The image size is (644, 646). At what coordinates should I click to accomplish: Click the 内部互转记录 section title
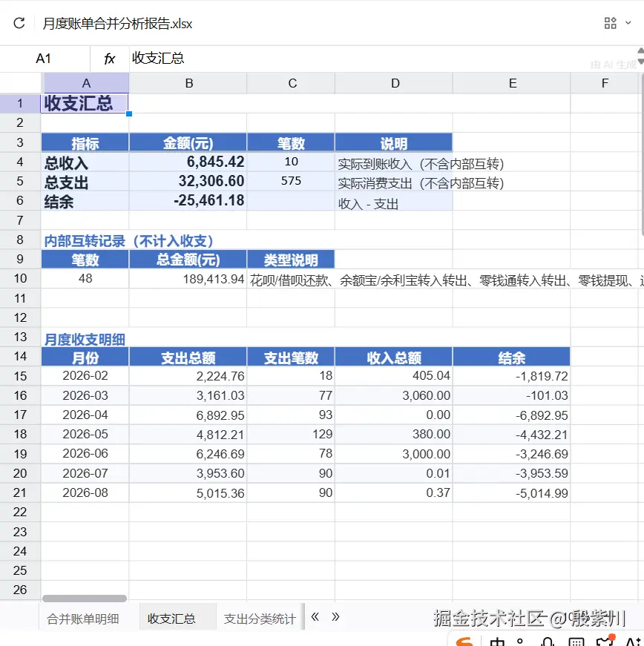click(129, 240)
